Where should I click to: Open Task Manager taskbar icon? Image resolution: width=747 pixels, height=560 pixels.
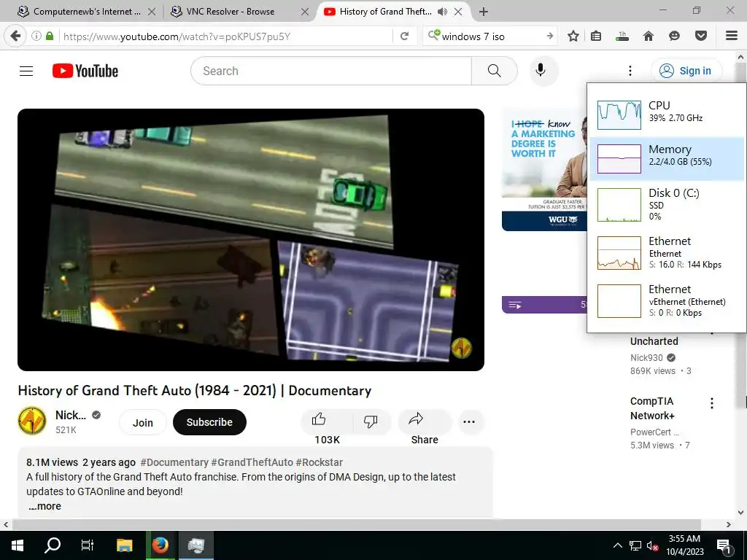pyautogui.click(x=196, y=545)
